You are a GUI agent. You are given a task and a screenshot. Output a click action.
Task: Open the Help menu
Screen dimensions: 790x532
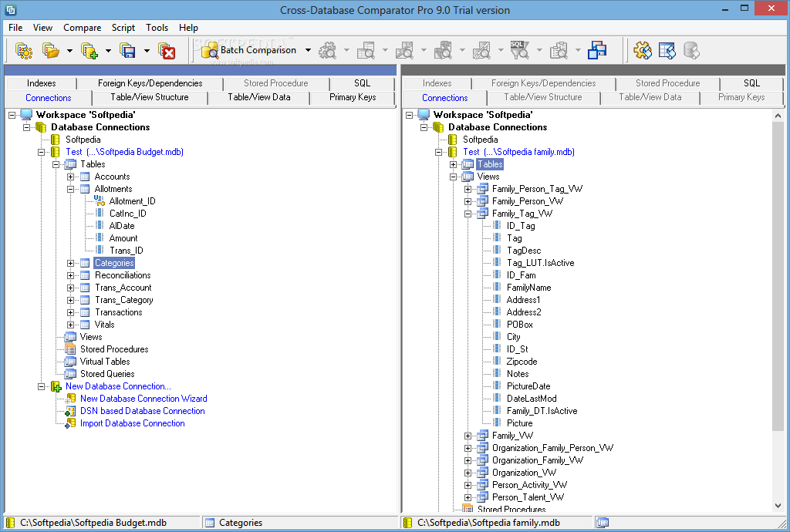coord(188,28)
